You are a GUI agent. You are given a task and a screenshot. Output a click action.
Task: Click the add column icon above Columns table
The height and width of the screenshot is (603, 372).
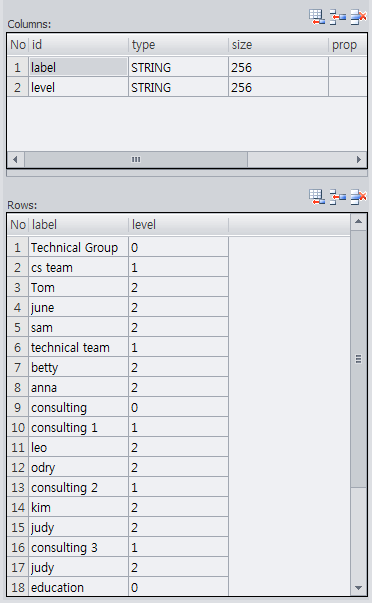point(317,17)
